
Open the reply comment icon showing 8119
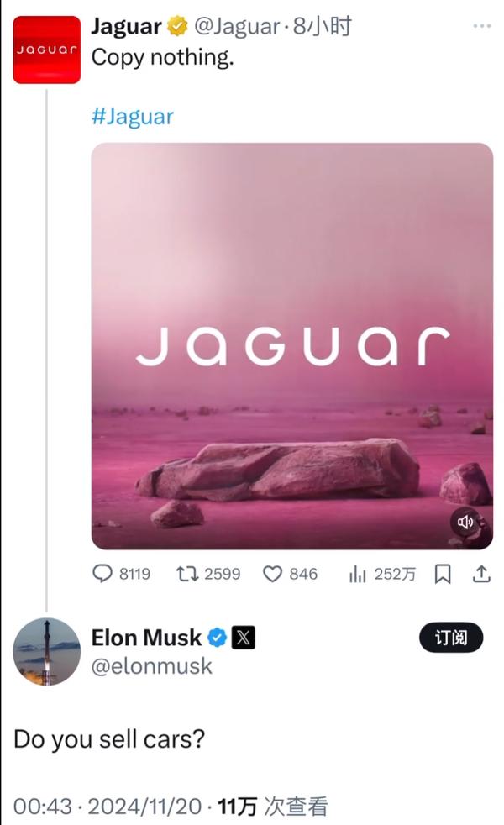tap(102, 574)
